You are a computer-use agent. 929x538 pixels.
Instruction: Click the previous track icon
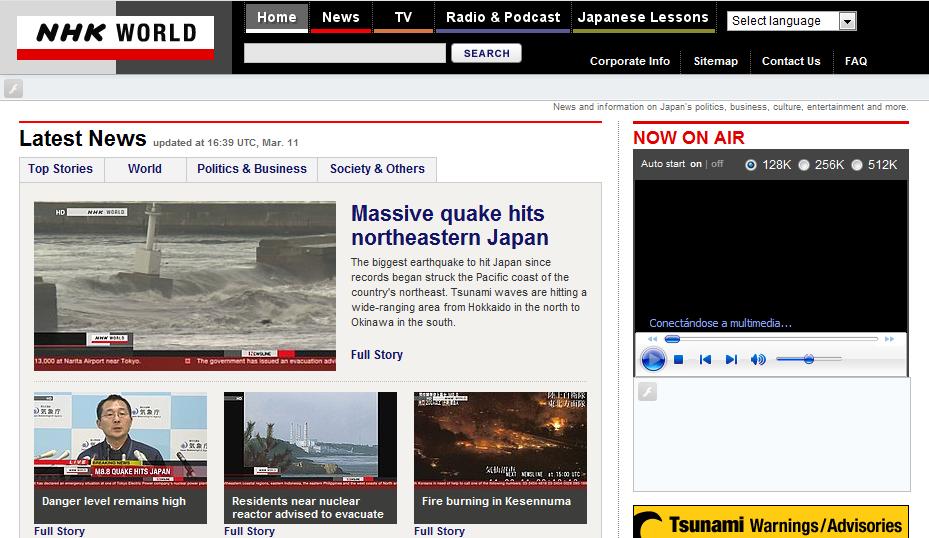(x=705, y=360)
